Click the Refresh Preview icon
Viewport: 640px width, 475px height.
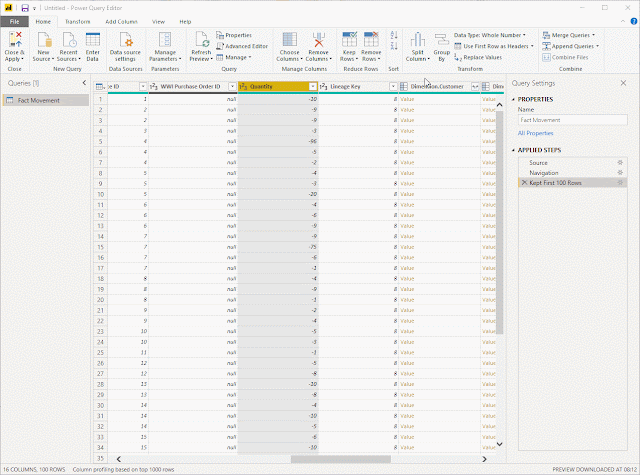[202, 40]
